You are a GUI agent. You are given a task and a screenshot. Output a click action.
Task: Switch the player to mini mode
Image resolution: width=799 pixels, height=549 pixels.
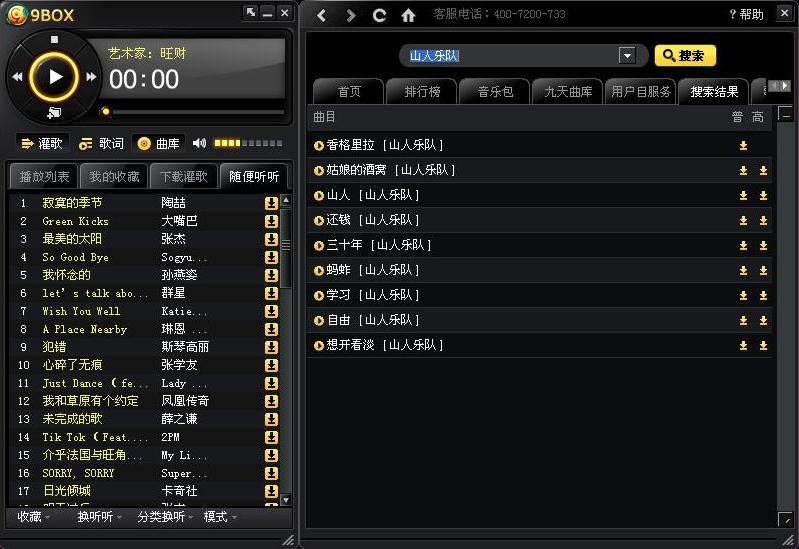coord(251,12)
